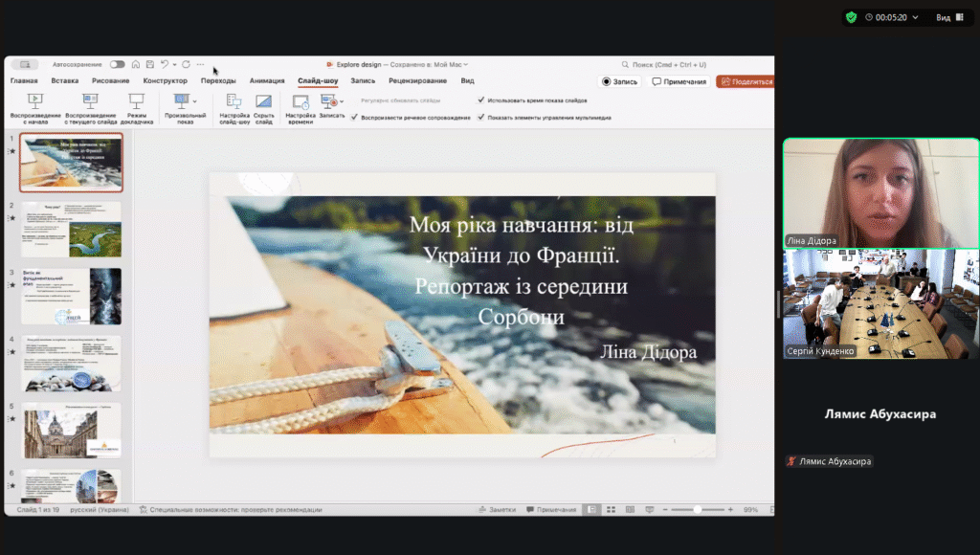Click Record slide show icon

coord(329,101)
